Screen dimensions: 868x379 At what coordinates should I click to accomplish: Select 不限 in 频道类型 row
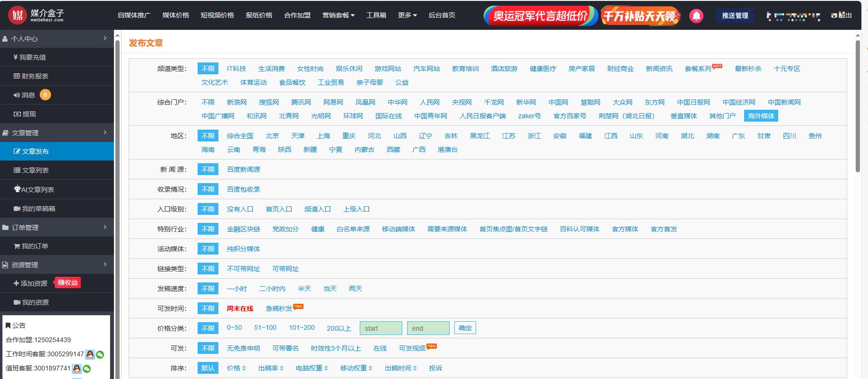coord(208,69)
